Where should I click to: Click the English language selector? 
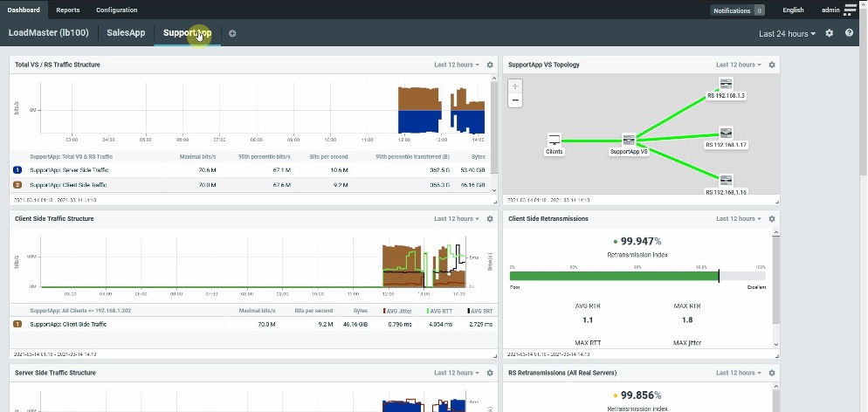793,10
